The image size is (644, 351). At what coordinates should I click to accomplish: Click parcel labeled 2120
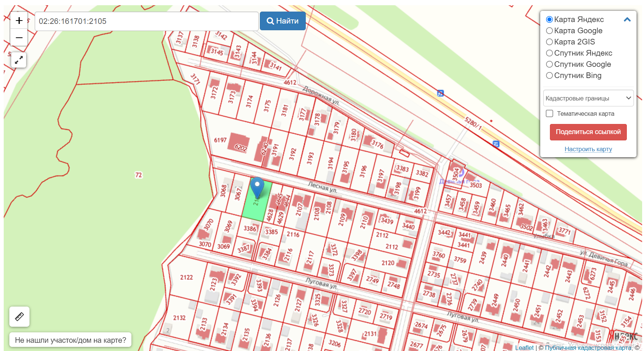[388, 263]
